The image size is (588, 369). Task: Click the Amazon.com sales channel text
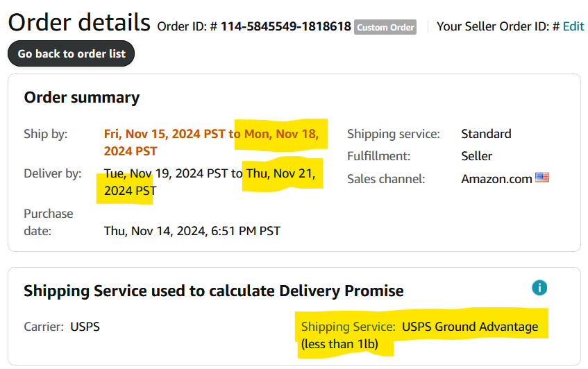[x=496, y=179]
